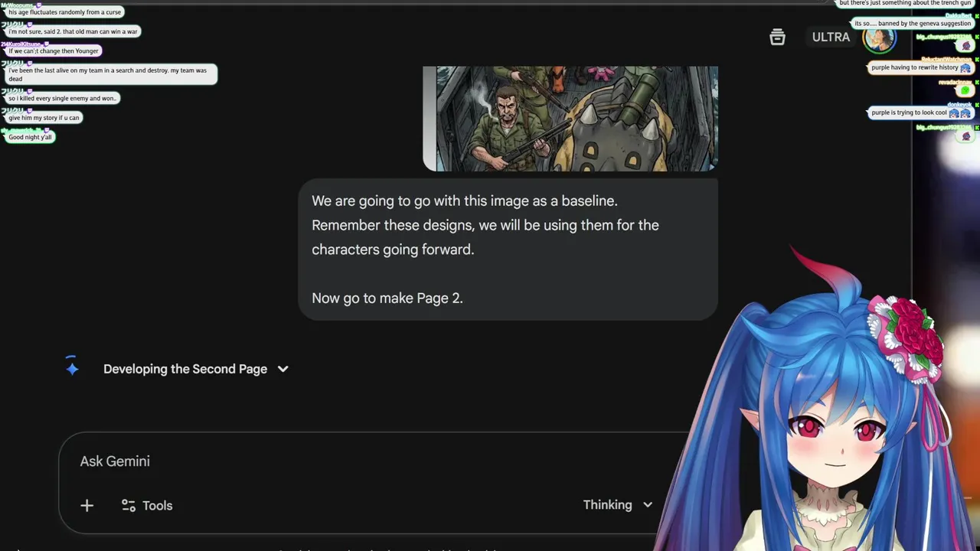
Task: Click chat message 'his age fluctuates randomly from a curse'
Action: coord(65,12)
